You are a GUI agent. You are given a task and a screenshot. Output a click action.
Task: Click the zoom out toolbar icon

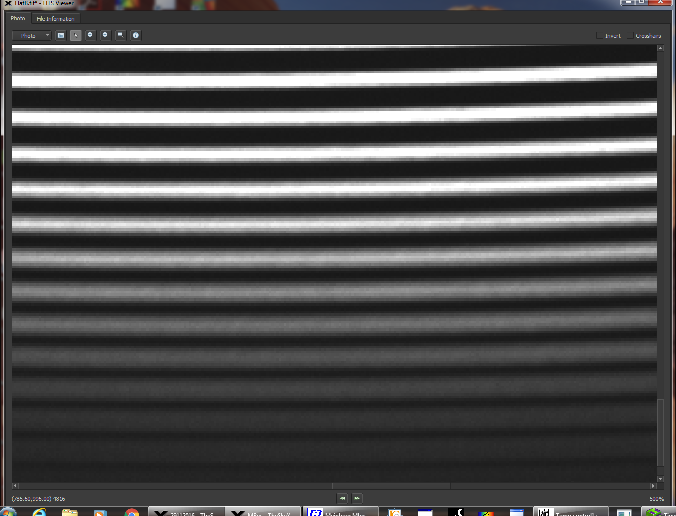pyautogui.click(x=105, y=35)
